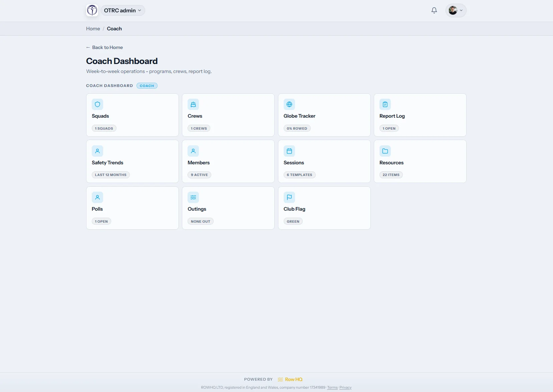Go to Home in breadcrumb

pos(93,29)
